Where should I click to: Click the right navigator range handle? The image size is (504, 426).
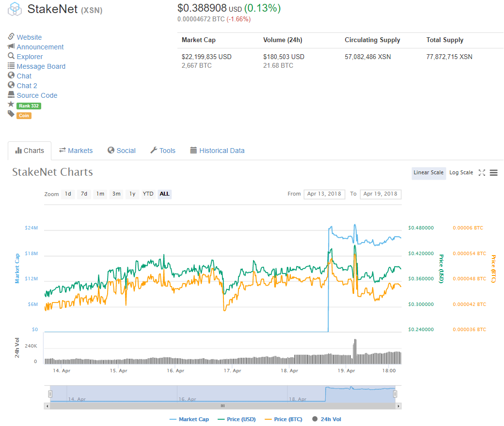395,394
